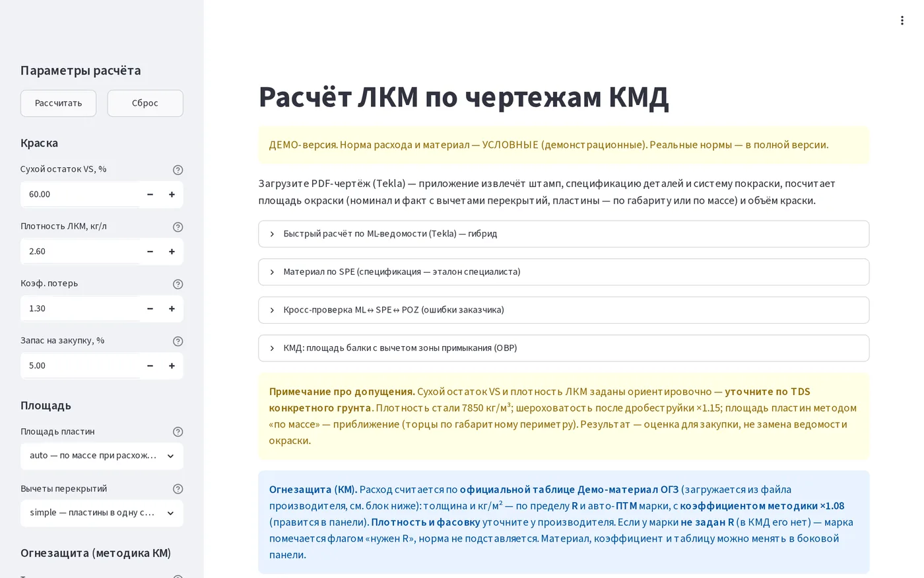The image size is (924, 578).
Task: Show help for Вычеты перекрытий
Action: (x=178, y=489)
